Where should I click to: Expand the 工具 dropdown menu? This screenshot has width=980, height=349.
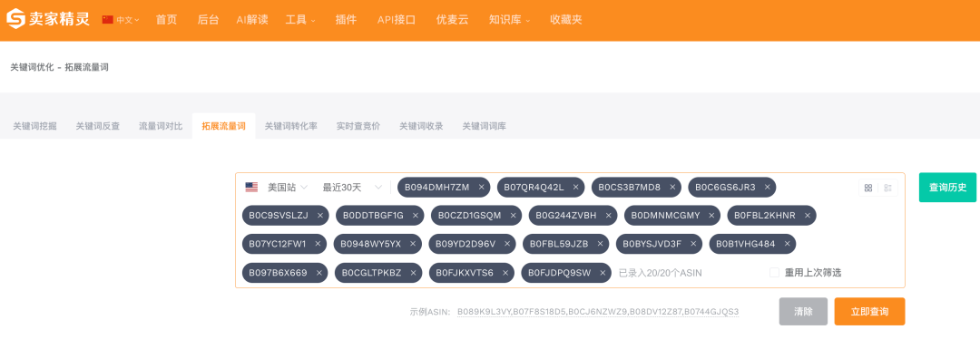[x=300, y=20]
